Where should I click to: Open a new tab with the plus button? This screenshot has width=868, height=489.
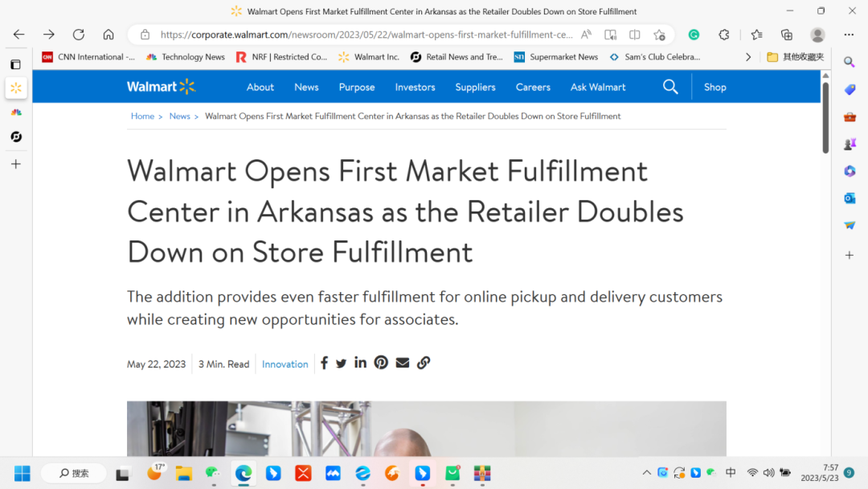[16, 164]
